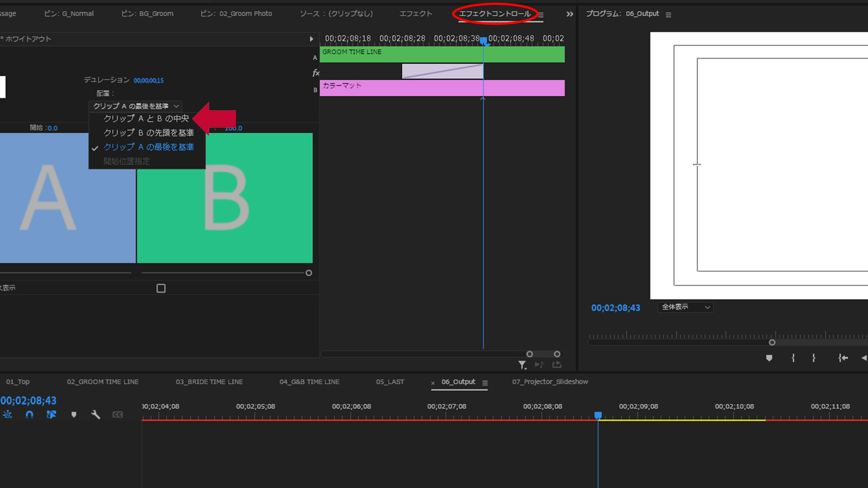Open timeline display settings wrench
This screenshot has height=488, width=868.
point(95,414)
